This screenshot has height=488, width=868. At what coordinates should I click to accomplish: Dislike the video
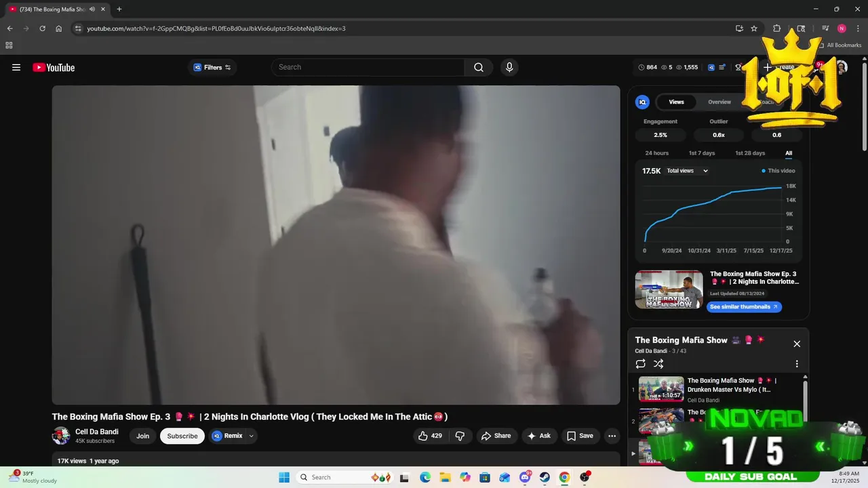click(x=460, y=436)
